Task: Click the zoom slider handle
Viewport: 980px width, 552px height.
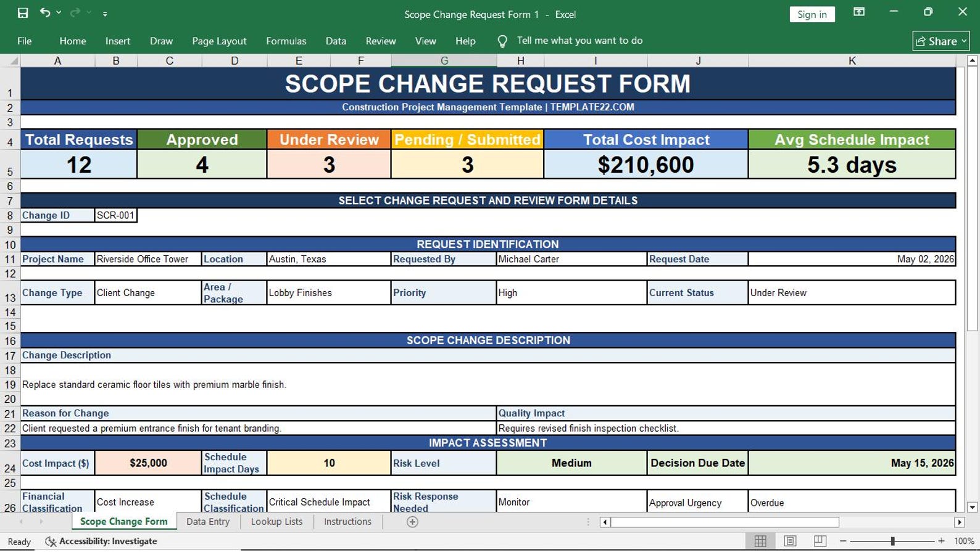Action: pyautogui.click(x=892, y=541)
